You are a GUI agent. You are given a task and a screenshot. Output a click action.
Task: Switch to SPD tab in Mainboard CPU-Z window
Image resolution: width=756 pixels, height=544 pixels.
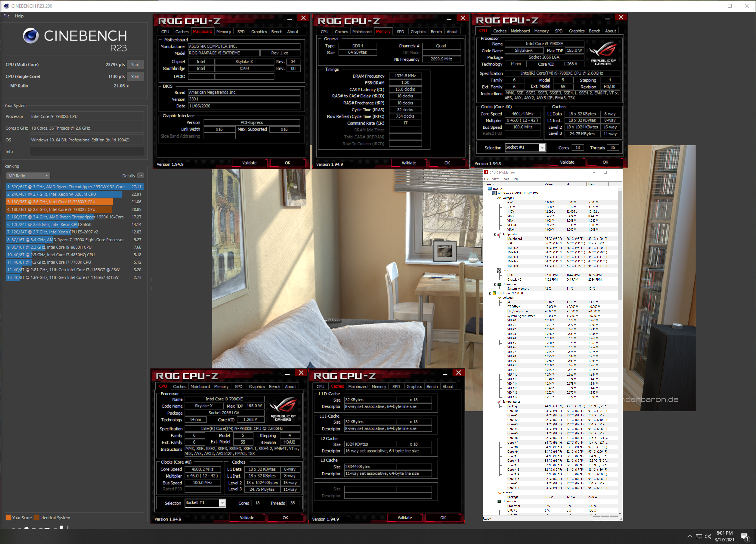pyautogui.click(x=241, y=32)
